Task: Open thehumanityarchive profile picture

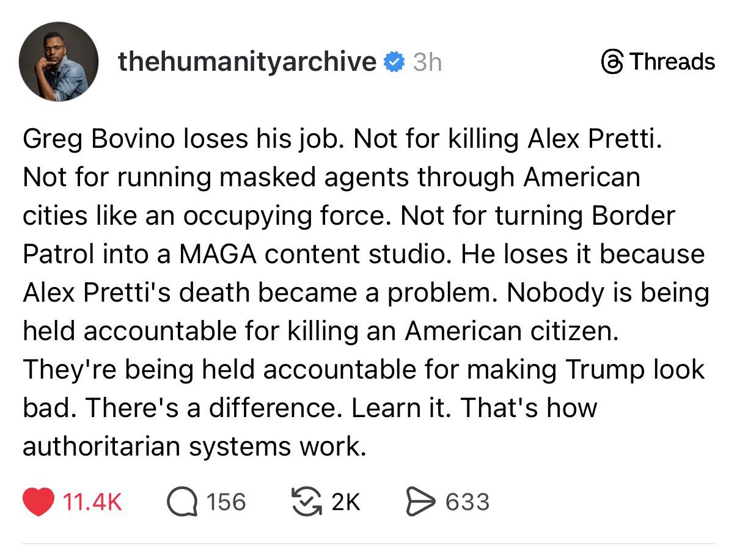Action: pos(58,61)
